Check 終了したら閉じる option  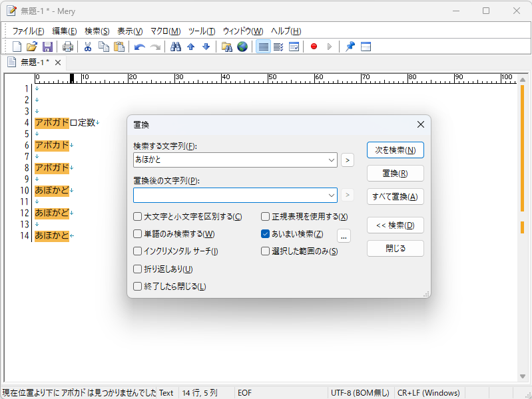[137, 287]
